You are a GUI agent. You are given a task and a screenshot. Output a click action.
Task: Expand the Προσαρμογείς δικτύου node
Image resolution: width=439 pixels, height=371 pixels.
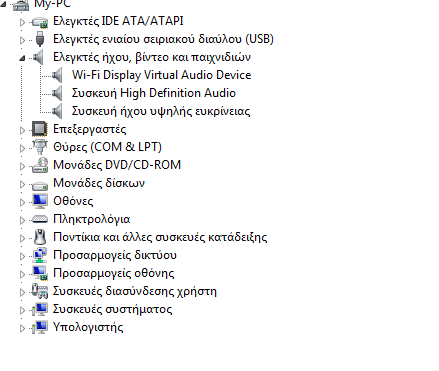pos(22,256)
